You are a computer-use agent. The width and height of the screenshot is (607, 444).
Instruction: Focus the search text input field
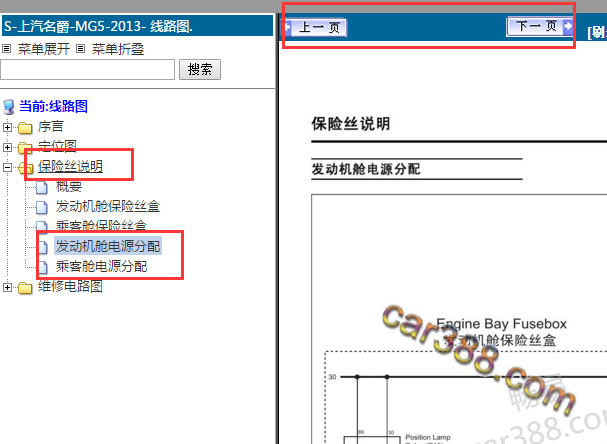pyautogui.click(x=87, y=70)
